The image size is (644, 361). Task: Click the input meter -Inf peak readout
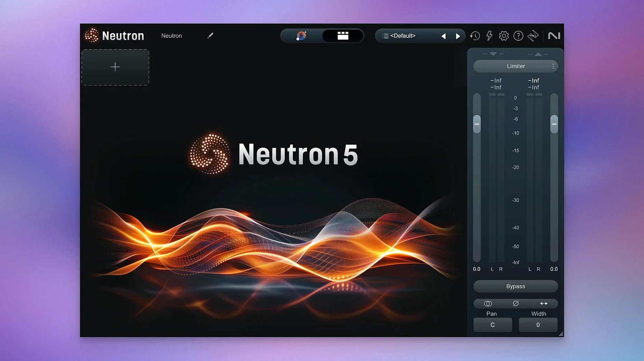coord(496,81)
